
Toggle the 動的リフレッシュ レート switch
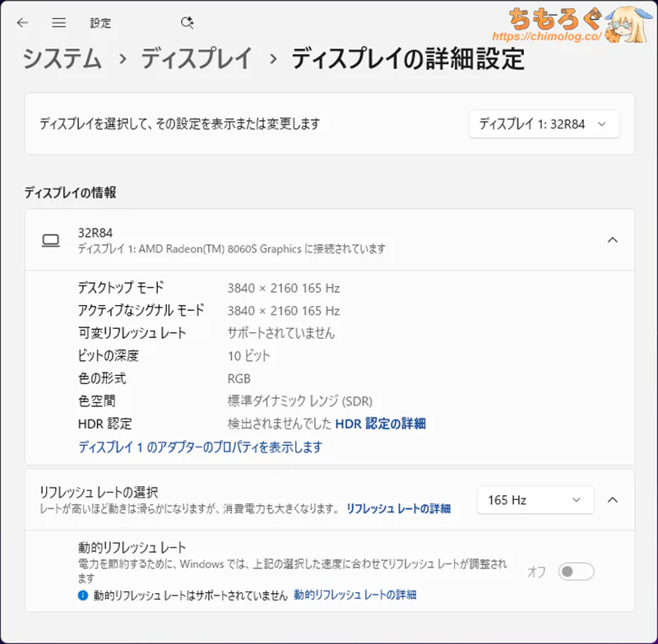576,572
